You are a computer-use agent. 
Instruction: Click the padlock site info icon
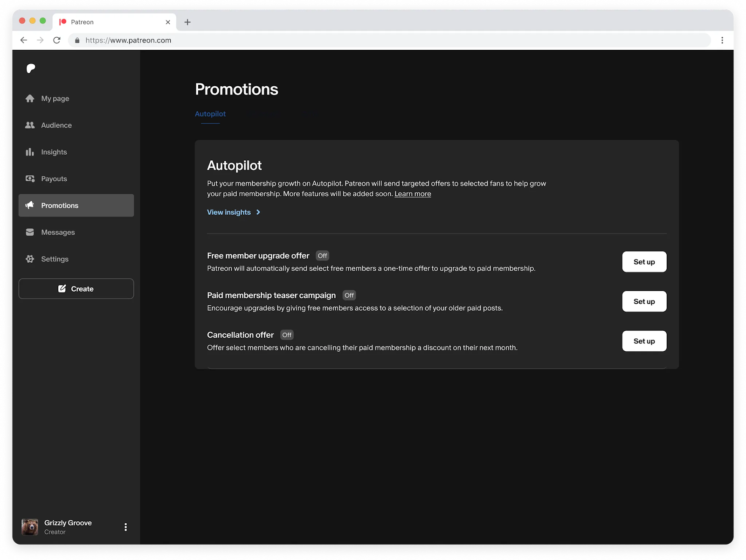tap(77, 41)
